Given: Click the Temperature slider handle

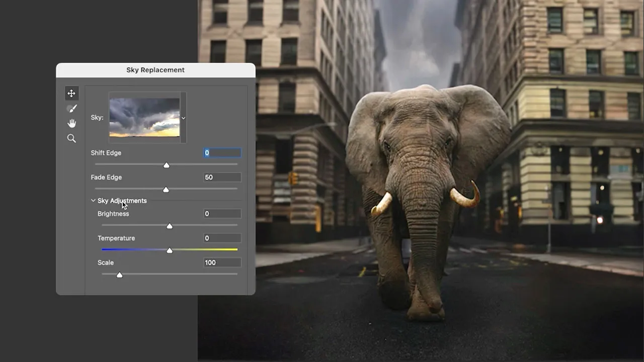Looking at the screenshot, I should [x=170, y=250].
